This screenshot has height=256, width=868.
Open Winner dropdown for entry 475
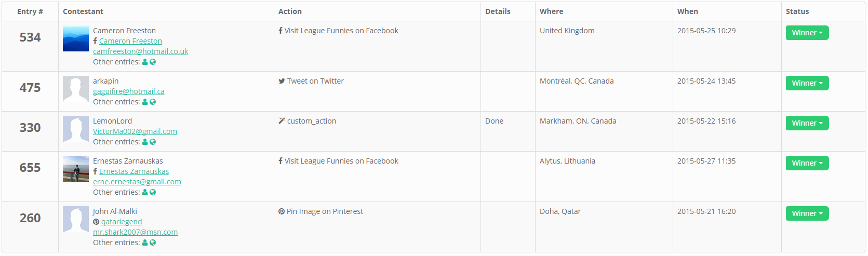point(807,83)
